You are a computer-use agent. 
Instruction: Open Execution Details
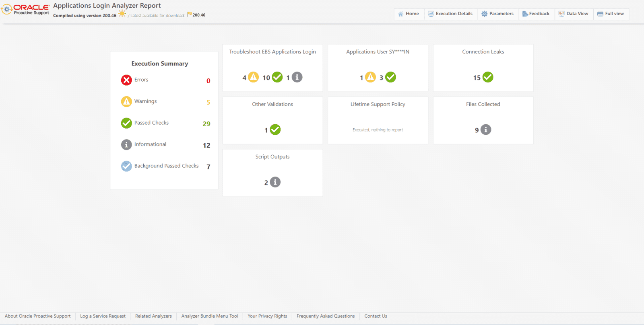pyautogui.click(x=450, y=14)
